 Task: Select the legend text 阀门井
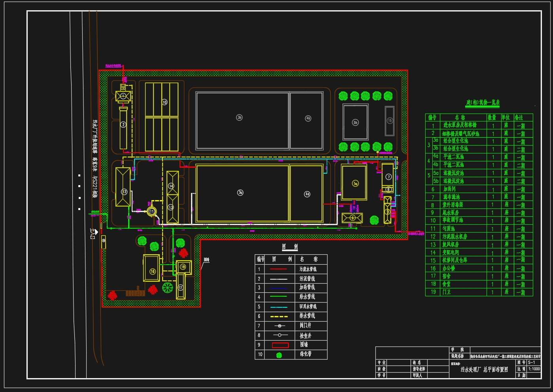click(x=305, y=325)
